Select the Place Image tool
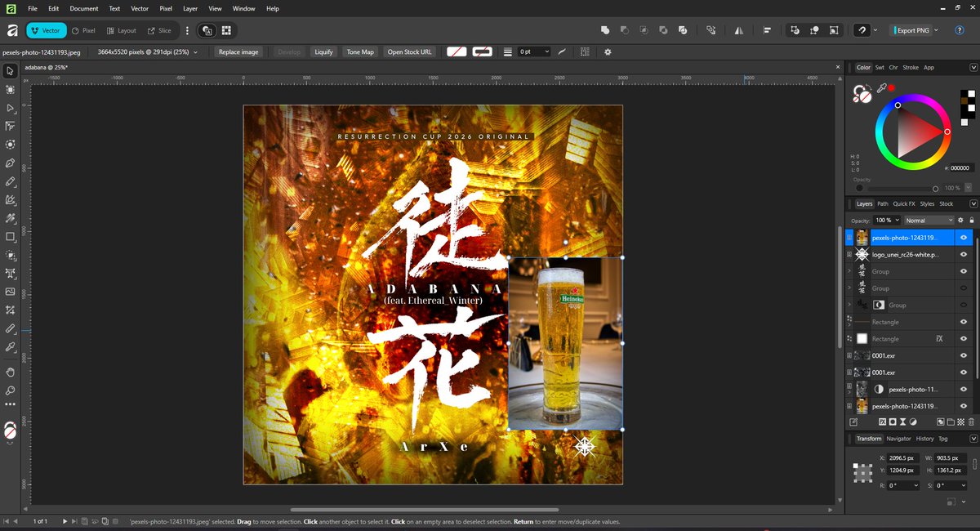This screenshot has height=531, width=980. 11,292
